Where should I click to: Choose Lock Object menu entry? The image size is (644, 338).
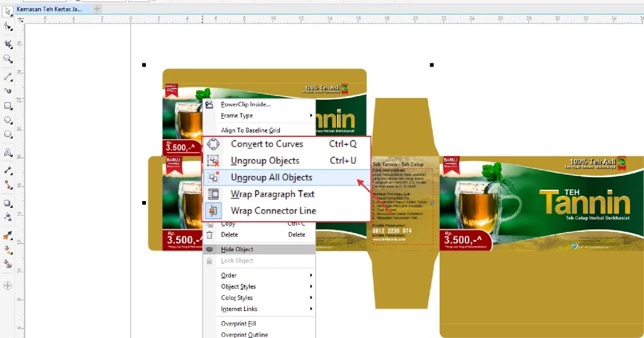(260, 261)
